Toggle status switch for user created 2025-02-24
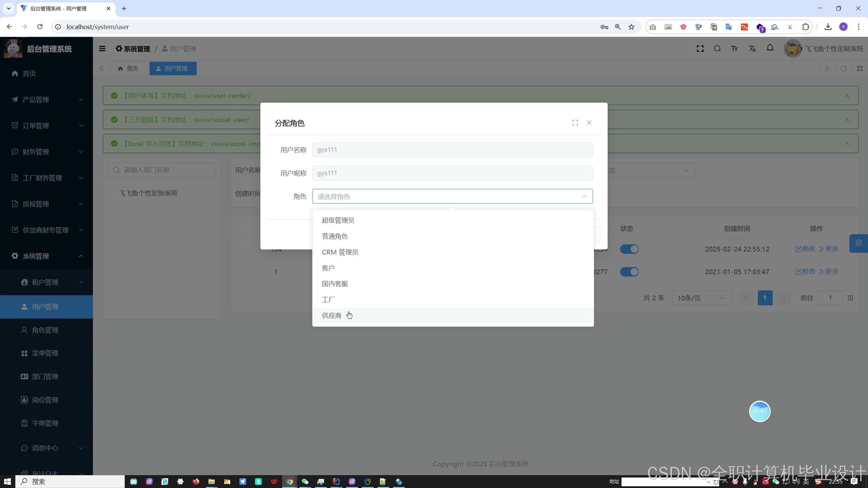Screen dimensions: 868x488 [629, 249]
